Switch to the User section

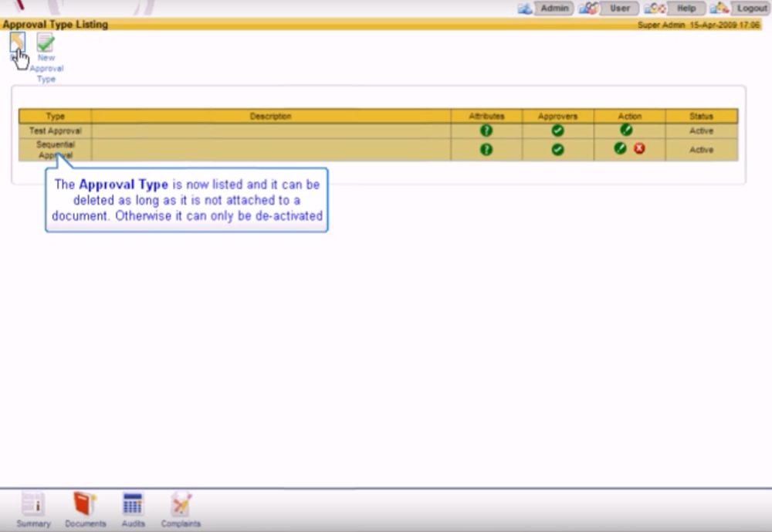[618, 8]
